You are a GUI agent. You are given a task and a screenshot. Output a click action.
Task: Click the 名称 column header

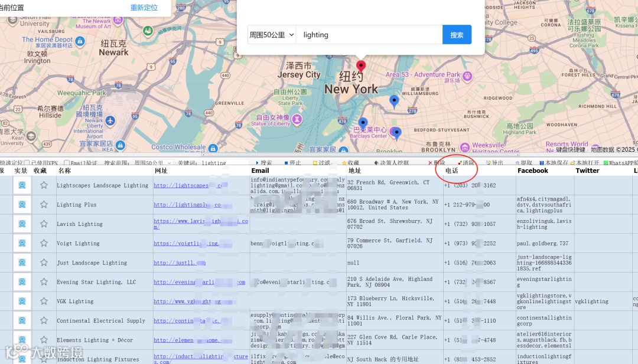click(65, 170)
